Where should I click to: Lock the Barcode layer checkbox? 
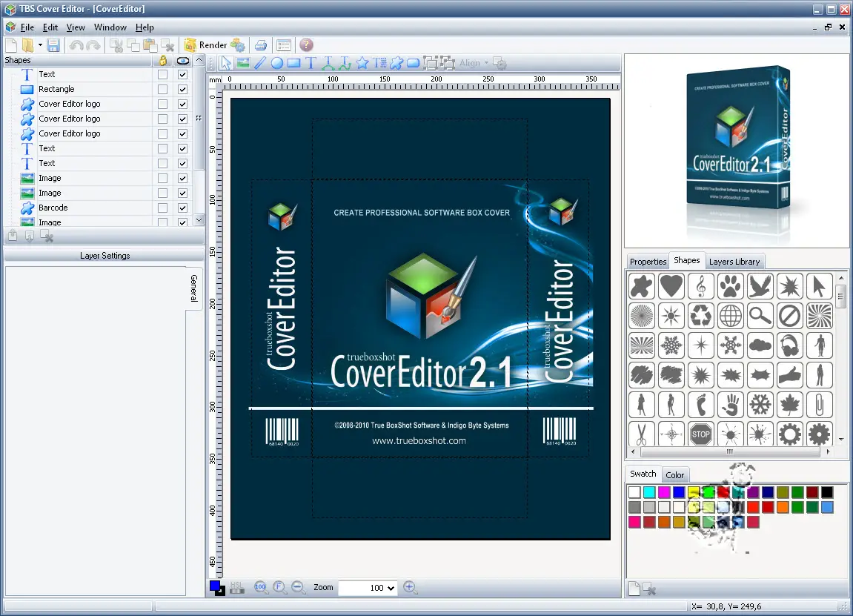coord(162,208)
